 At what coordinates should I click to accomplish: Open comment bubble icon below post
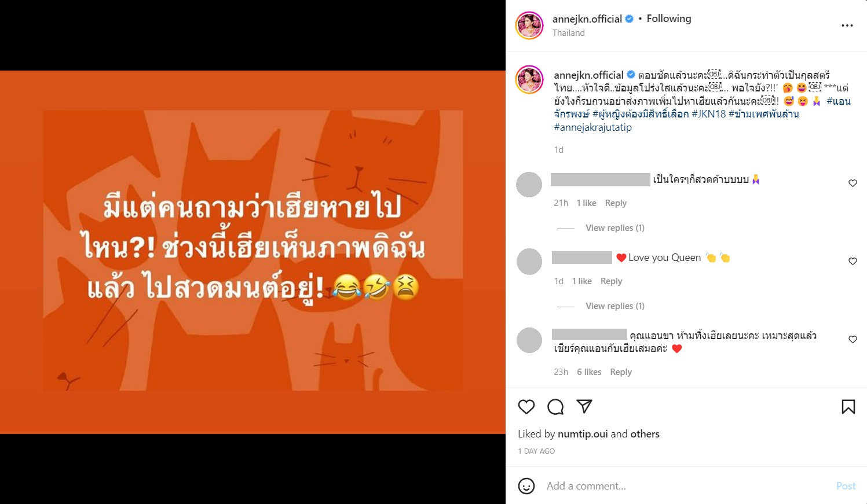pos(555,407)
